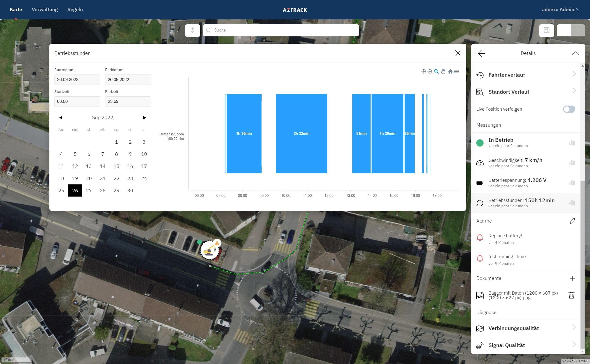
Task: Edit alarms with the pencil icon
Action: 572,221
